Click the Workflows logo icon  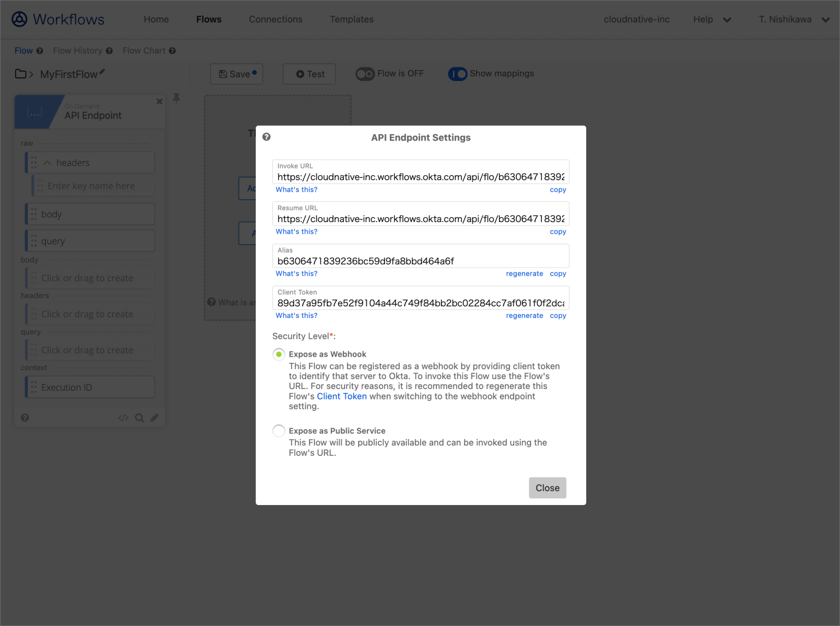pyautogui.click(x=19, y=19)
